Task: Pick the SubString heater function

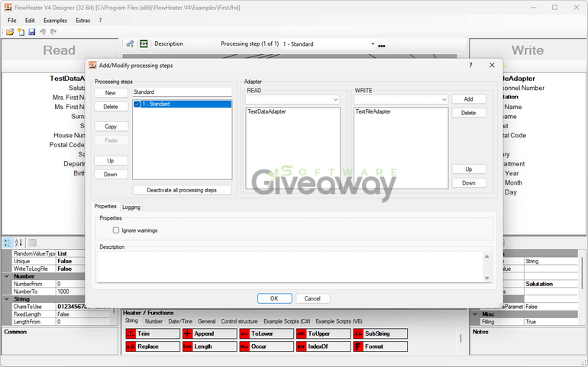Action: 380,333
